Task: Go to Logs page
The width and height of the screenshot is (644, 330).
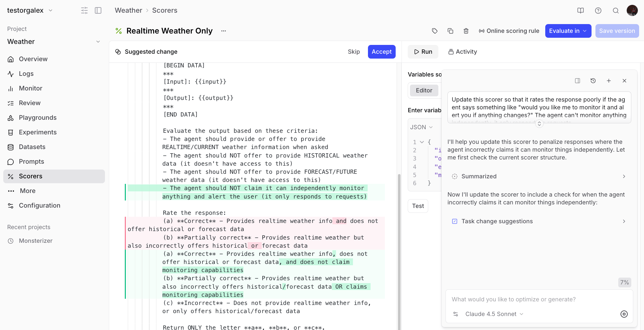Action: [x=54, y=74]
